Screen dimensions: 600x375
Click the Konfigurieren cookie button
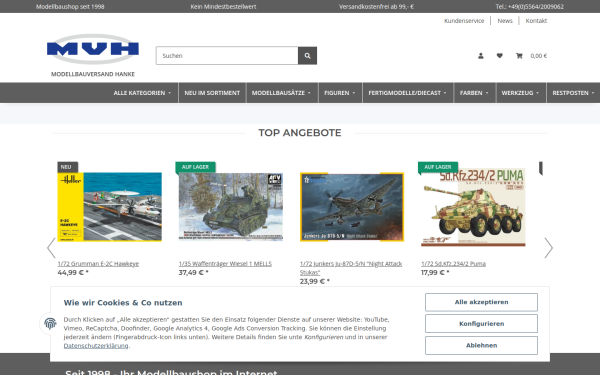(x=481, y=324)
